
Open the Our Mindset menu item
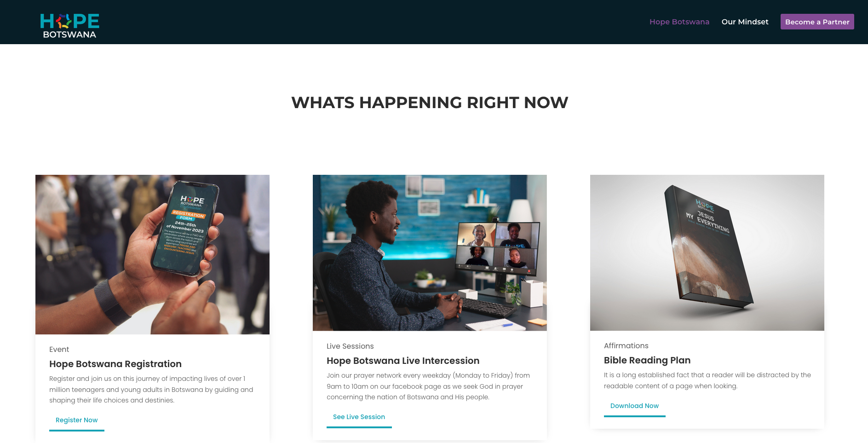pyautogui.click(x=745, y=22)
